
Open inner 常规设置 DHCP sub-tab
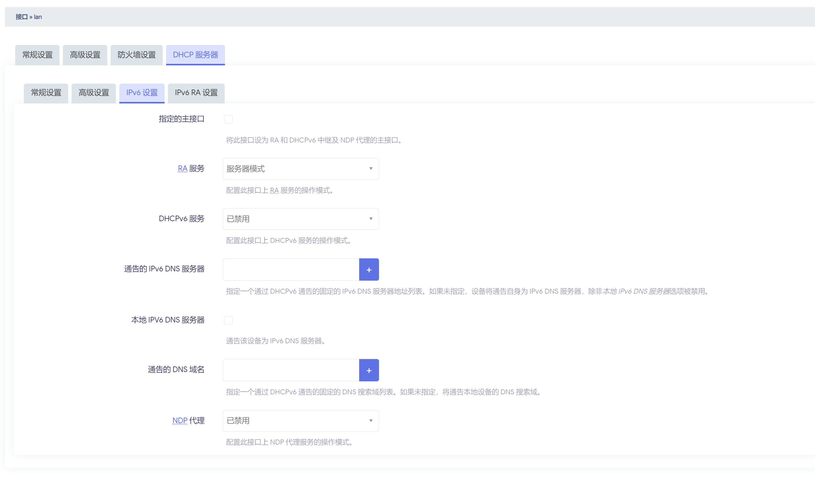pyautogui.click(x=46, y=93)
